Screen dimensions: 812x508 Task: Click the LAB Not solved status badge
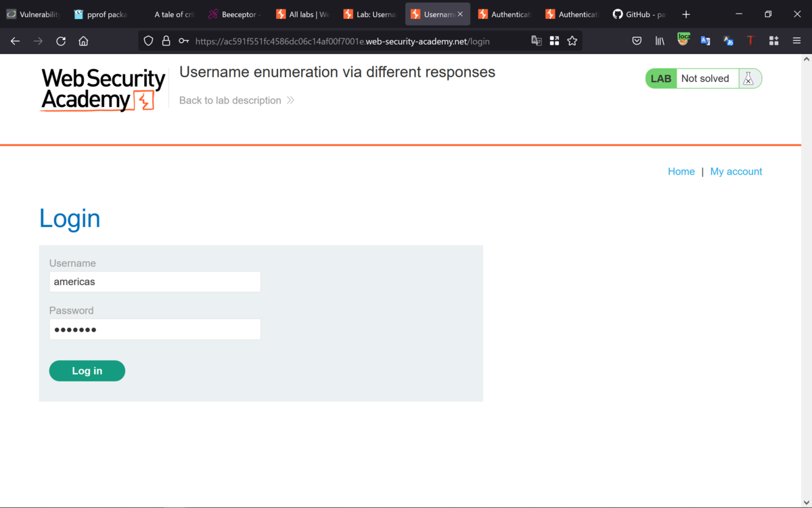coord(704,79)
